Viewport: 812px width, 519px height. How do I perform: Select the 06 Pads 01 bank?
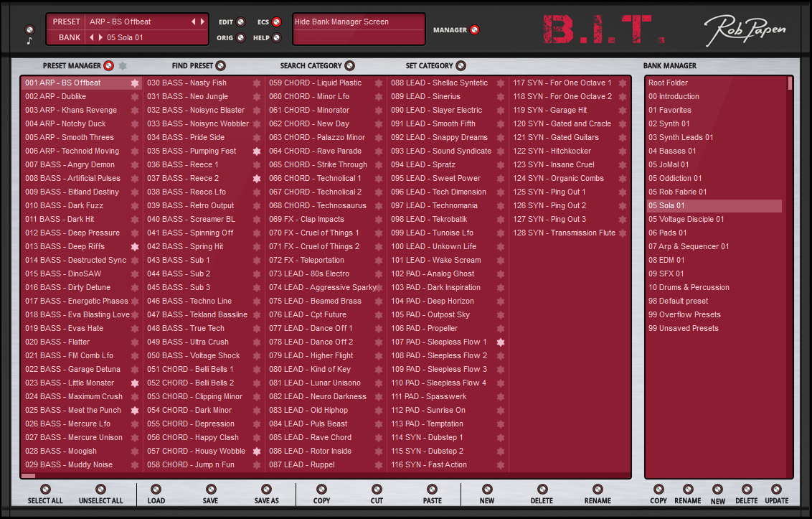click(668, 233)
